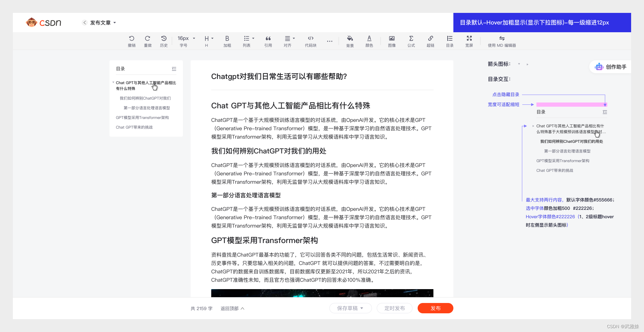Viewport: 644px width, 332px height.
Task: Click the 共 2159 字 word count
Action: tap(202, 308)
